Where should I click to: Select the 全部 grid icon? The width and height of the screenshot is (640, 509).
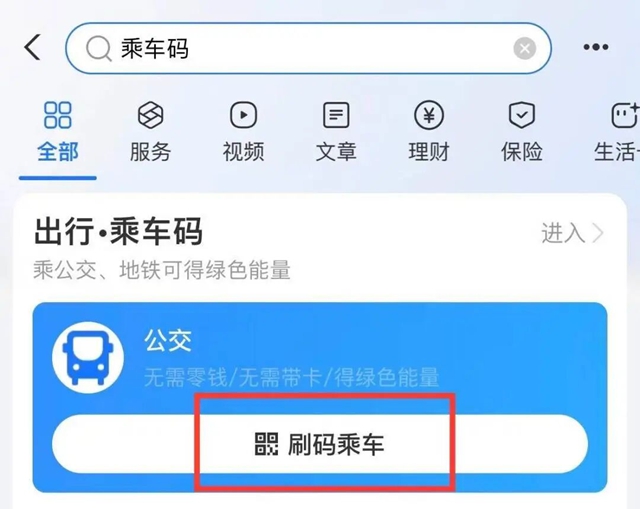pyautogui.click(x=58, y=115)
